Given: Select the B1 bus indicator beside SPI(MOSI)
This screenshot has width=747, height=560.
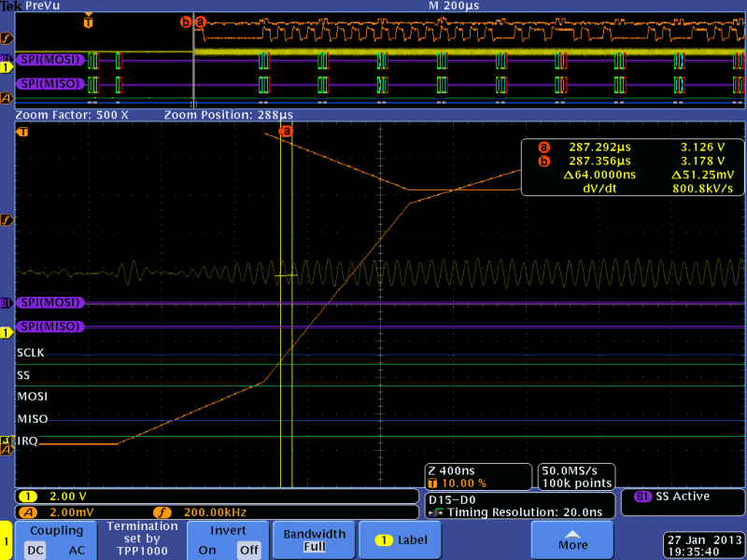Looking at the screenshot, I should tap(7, 302).
